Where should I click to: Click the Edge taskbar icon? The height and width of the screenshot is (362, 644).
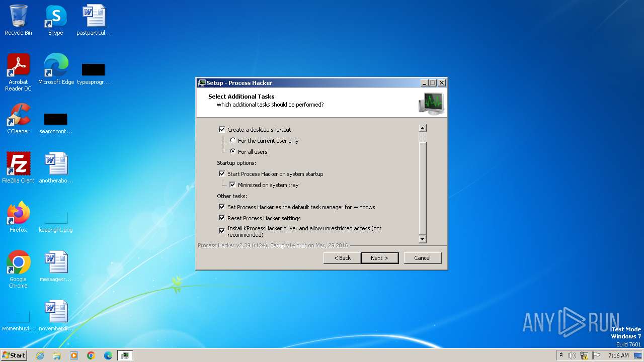click(x=108, y=355)
